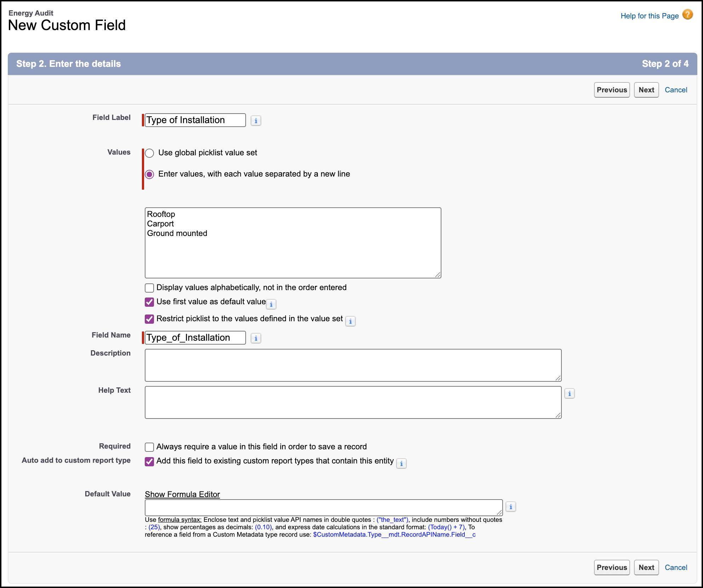Click the bottom Previous button

point(612,567)
